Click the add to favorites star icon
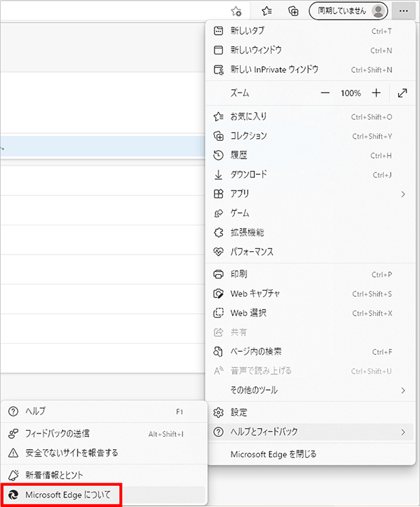Viewport: 420px width, 507px height. pos(236,12)
